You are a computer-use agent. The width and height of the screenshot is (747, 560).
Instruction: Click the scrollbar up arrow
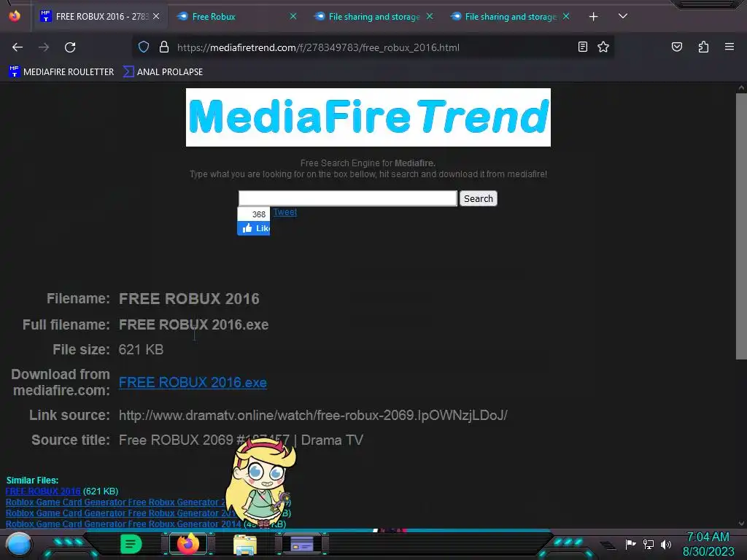pyautogui.click(x=741, y=87)
